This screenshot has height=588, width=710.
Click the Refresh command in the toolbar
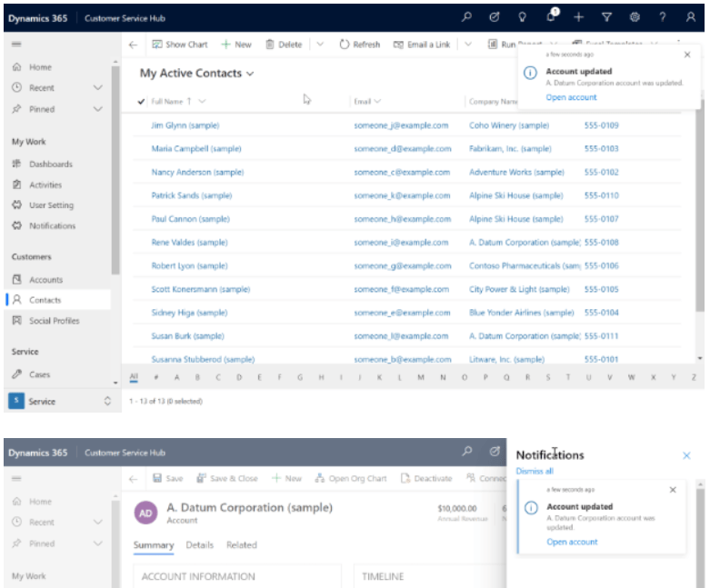359,44
